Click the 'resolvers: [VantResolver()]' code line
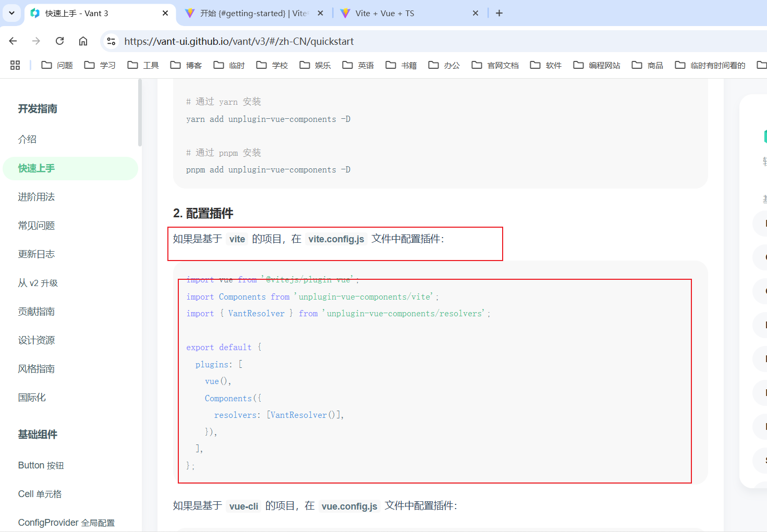767x532 pixels. point(279,415)
